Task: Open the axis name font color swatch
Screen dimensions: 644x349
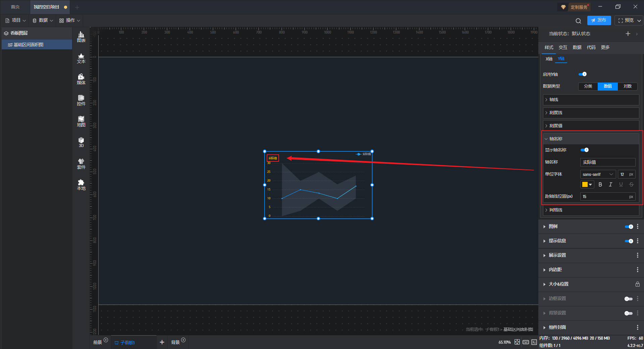Action: point(587,185)
